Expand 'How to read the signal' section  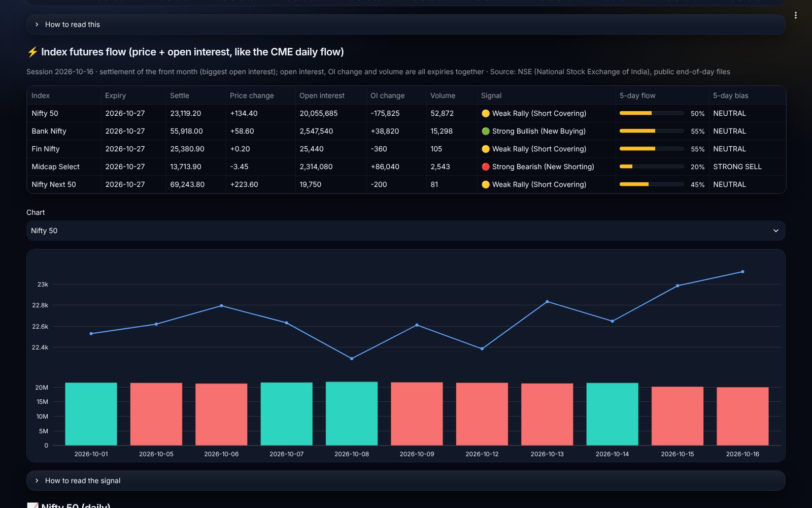pos(405,481)
